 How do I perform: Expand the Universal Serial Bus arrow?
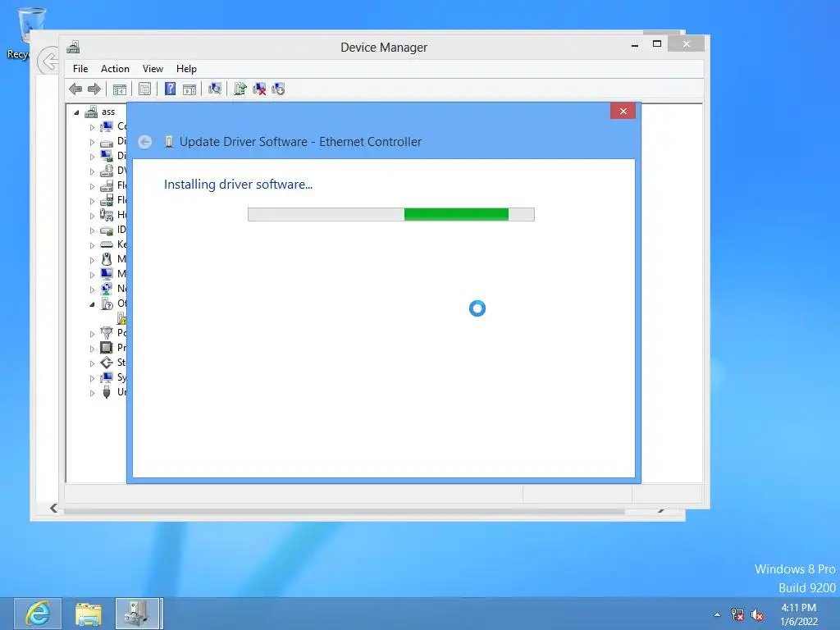[92, 393]
